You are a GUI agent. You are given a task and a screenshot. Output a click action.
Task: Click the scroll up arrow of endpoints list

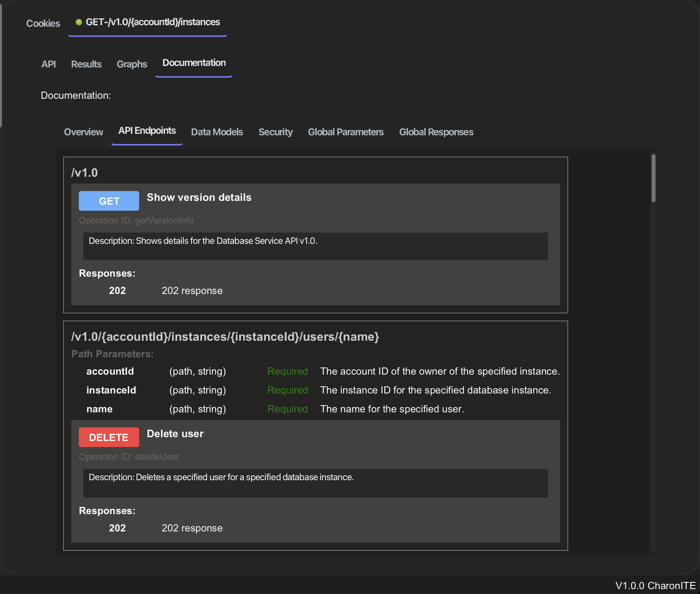pos(654,151)
